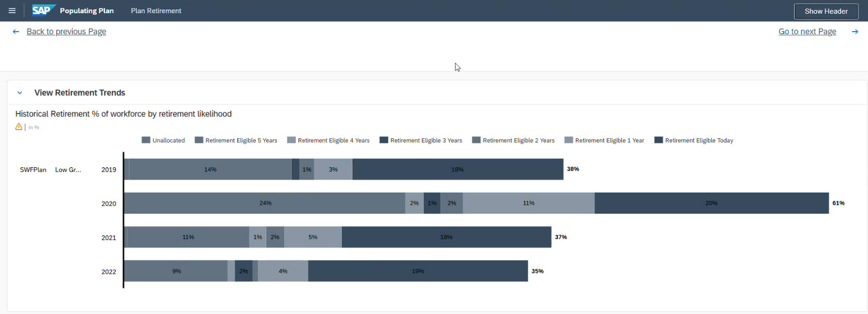Click Retirement Eligible Today legend swatch
The image size is (868, 314).
659,140
